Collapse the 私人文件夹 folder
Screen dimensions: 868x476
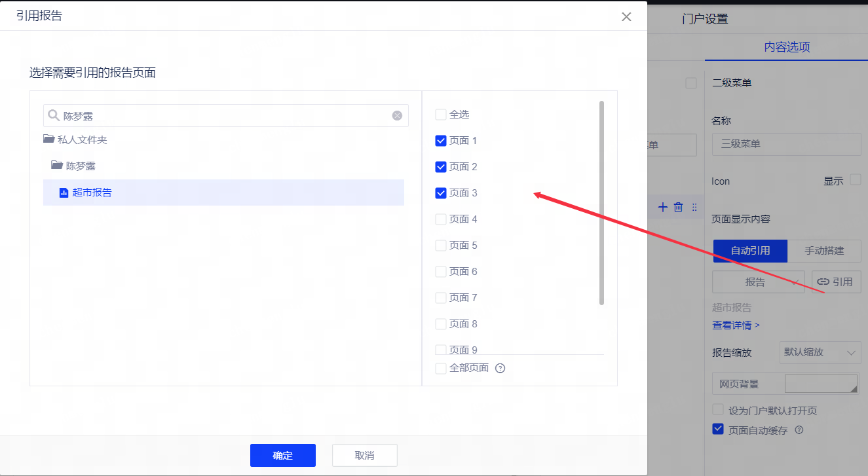[x=49, y=139]
